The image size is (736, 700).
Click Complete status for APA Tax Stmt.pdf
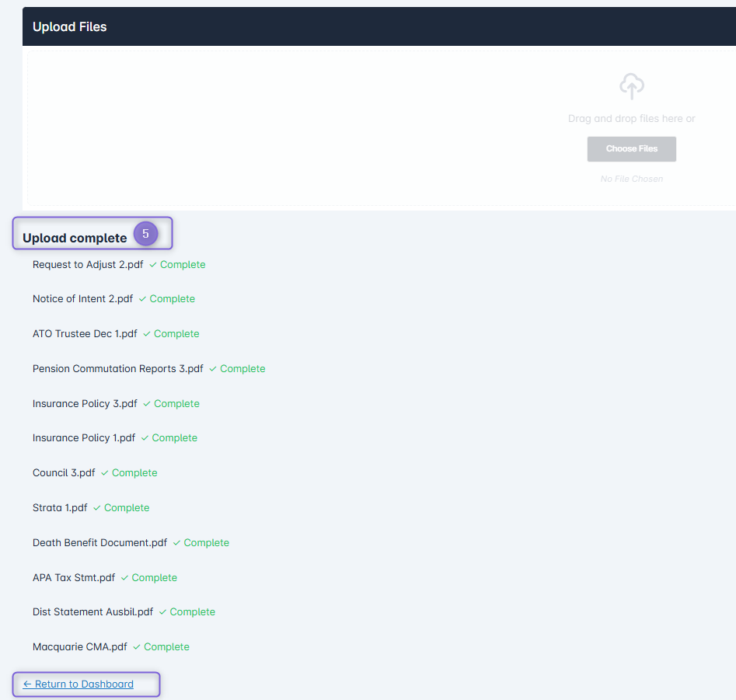155,577
